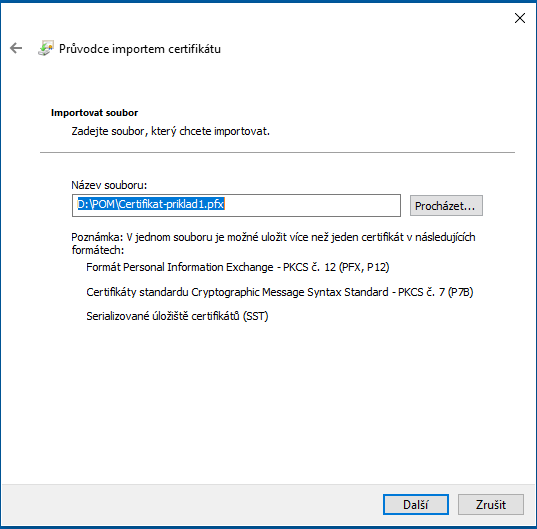The height and width of the screenshot is (529, 537).
Task: Focus the Název souboru file path field
Action: (236, 205)
